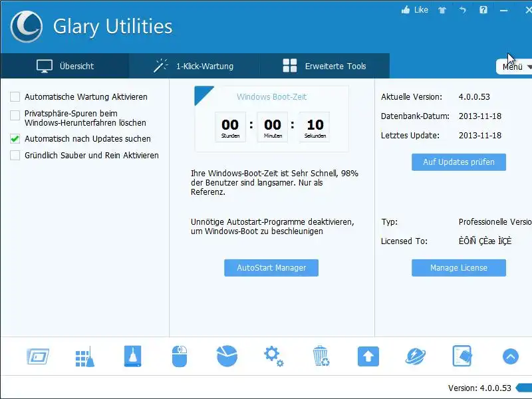532x399 pixels.
Task: Open the recycle bin uninstaller icon
Action: 321,356
